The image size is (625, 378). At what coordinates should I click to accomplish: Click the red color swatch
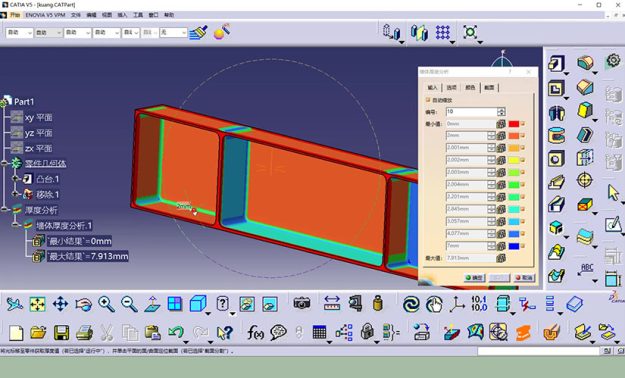point(514,124)
